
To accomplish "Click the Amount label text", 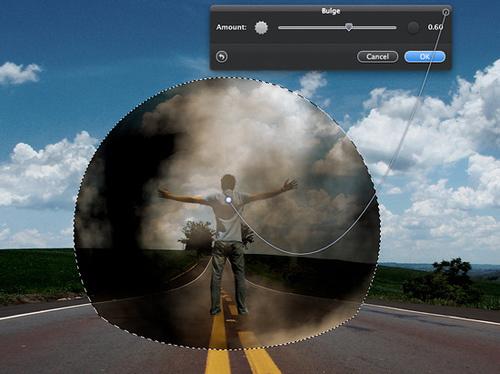I will click(x=231, y=27).
